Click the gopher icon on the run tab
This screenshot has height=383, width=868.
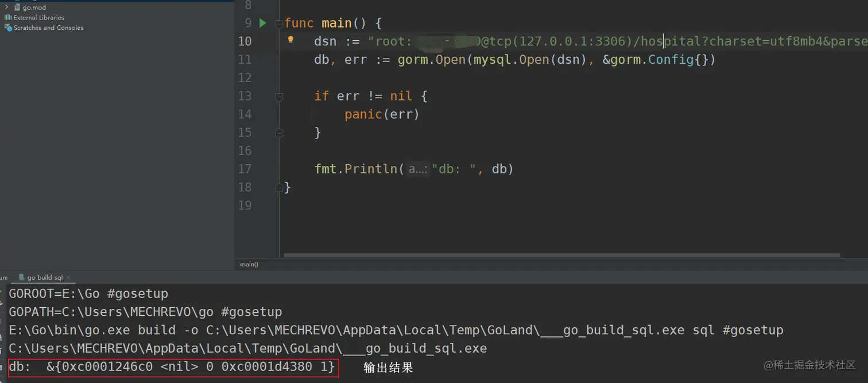(x=21, y=277)
